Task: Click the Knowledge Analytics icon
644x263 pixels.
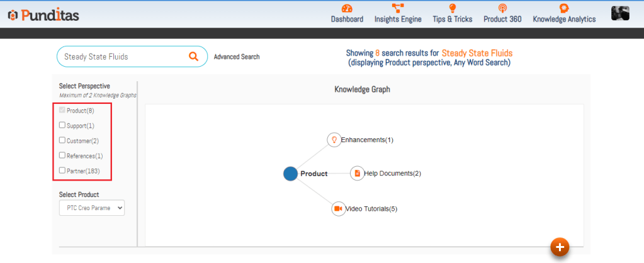Action: pos(564,8)
